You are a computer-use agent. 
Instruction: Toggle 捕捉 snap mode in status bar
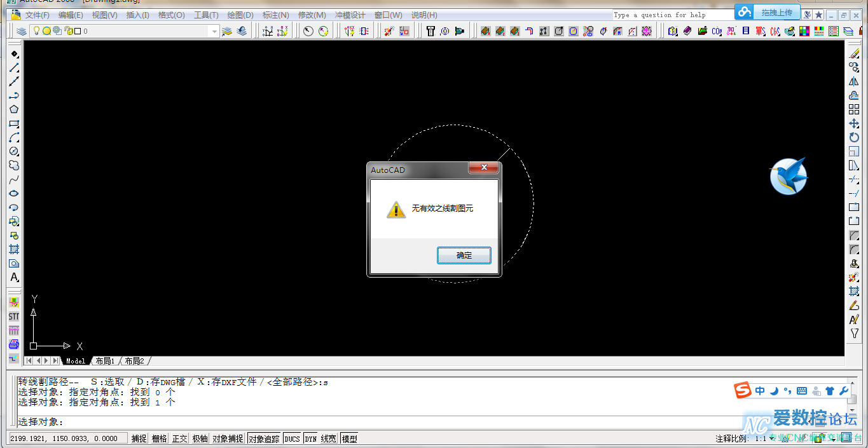(139, 438)
